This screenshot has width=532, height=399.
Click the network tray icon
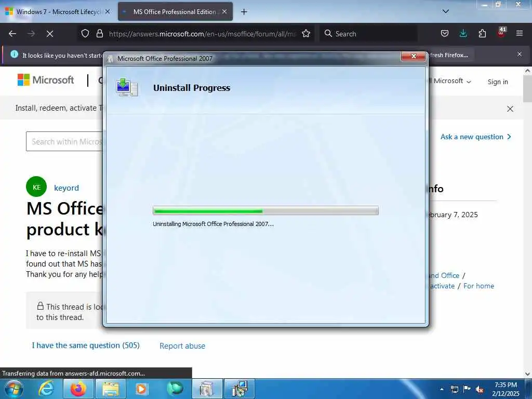(x=454, y=389)
